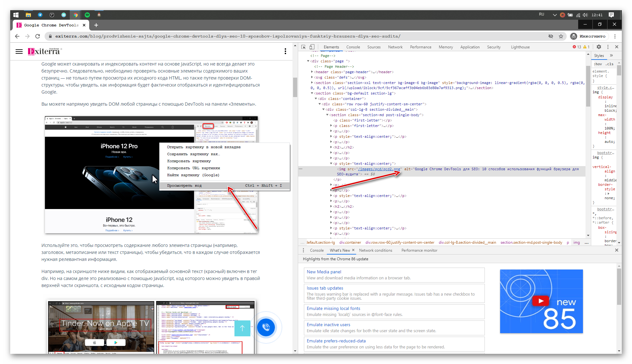Collapse the div class="page" node
This screenshot has height=364, width=632.
coord(308,61)
